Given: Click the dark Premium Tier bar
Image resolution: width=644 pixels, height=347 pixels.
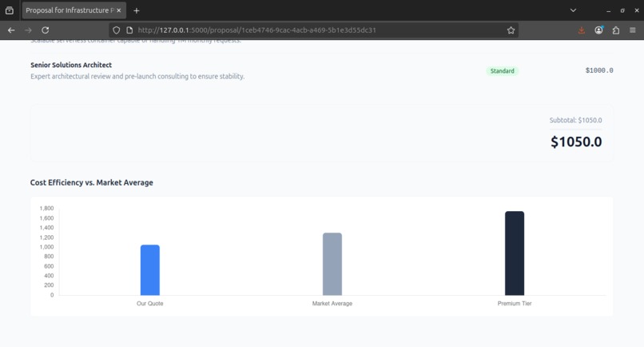Looking at the screenshot, I should [x=515, y=253].
